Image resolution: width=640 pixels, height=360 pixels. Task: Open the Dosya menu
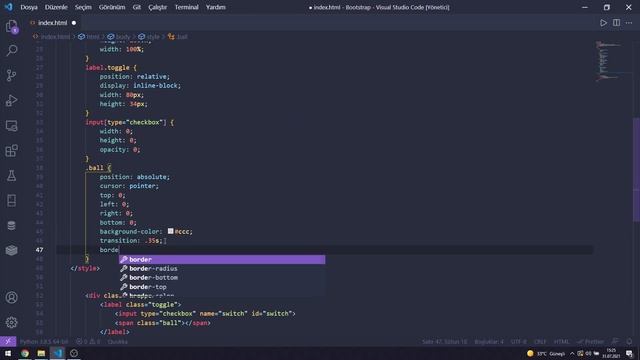pyautogui.click(x=29, y=7)
